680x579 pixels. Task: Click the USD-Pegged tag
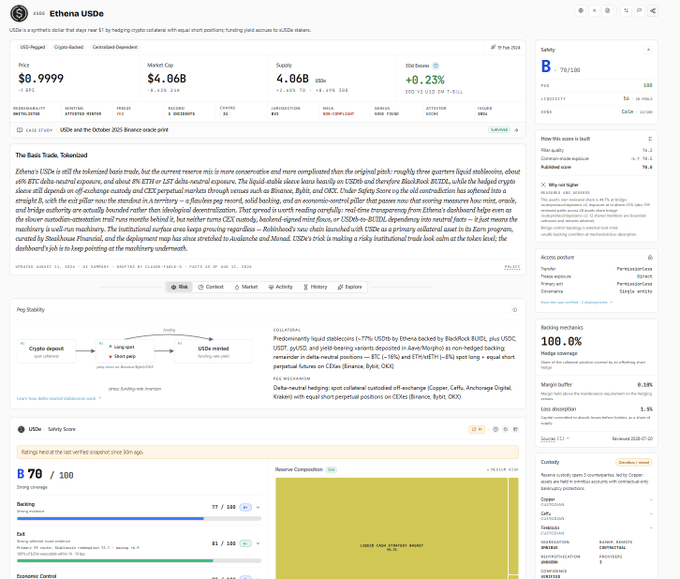click(33, 47)
